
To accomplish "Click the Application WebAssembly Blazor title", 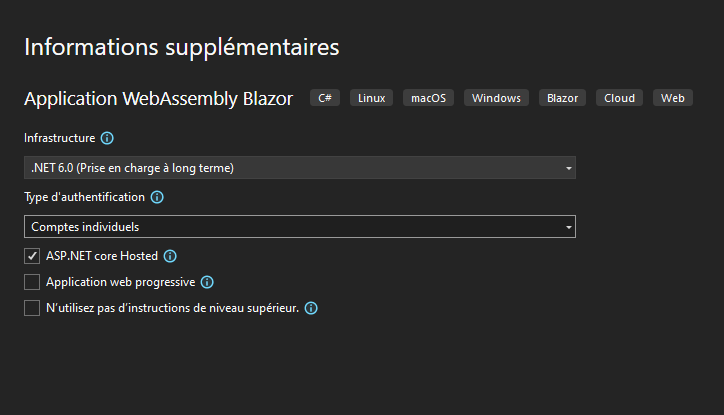I will 158,99.
